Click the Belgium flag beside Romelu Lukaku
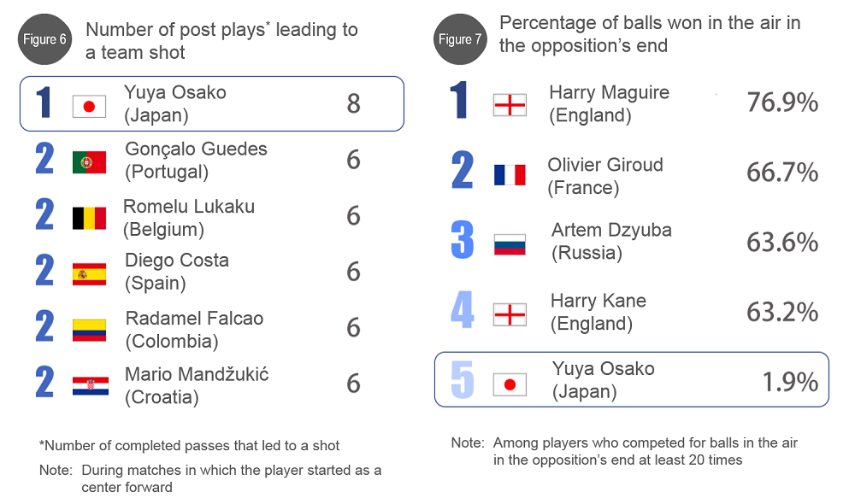The image size is (855, 504). [90, 218]
